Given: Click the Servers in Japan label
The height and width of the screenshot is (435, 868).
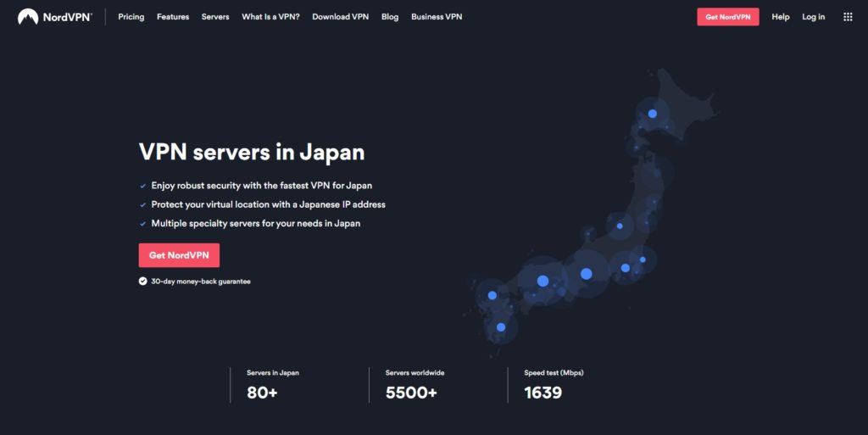Looking at the screenshot, I should (273, 373).
